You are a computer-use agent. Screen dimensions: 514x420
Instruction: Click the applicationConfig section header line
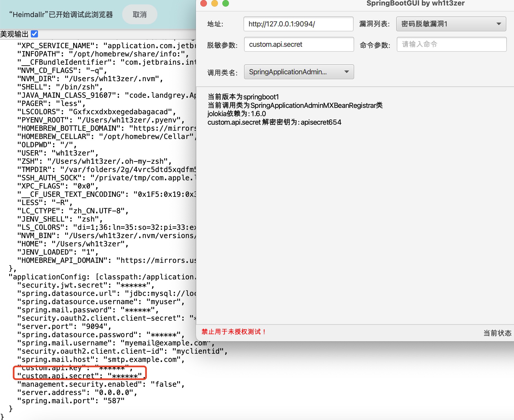[102, 277]
